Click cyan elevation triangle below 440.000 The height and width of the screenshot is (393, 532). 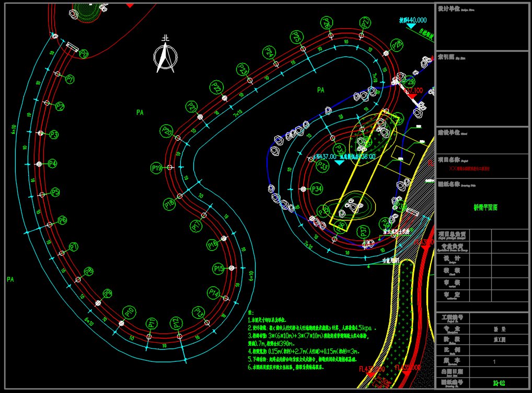point(411,26)
